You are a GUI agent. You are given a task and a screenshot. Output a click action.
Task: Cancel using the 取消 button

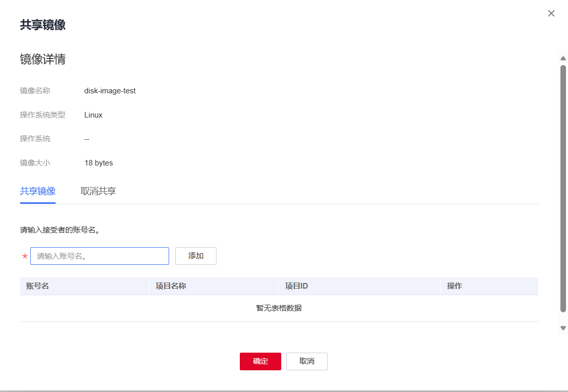[x=307, y=361]
